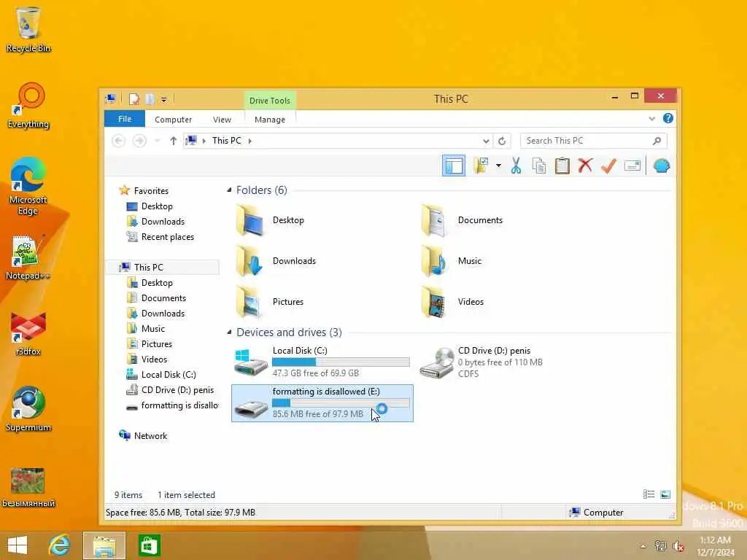747x560 pixels.
Task: Click Properties icon in quick access toolbar
Action: (x=134, y=99)
